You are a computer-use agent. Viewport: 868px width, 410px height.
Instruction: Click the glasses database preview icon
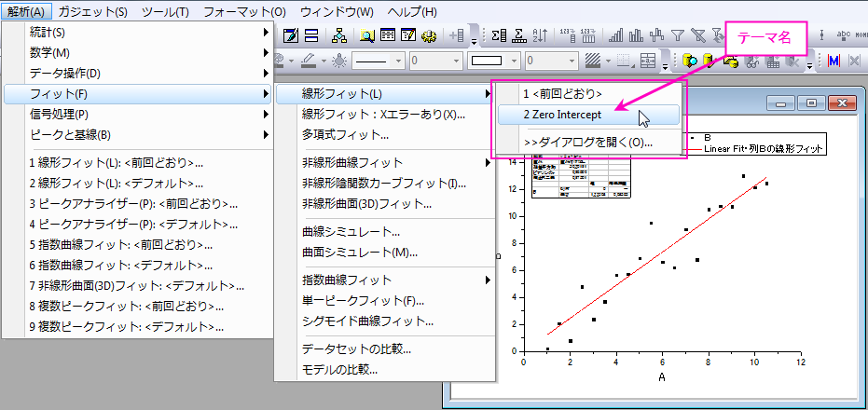751,61
